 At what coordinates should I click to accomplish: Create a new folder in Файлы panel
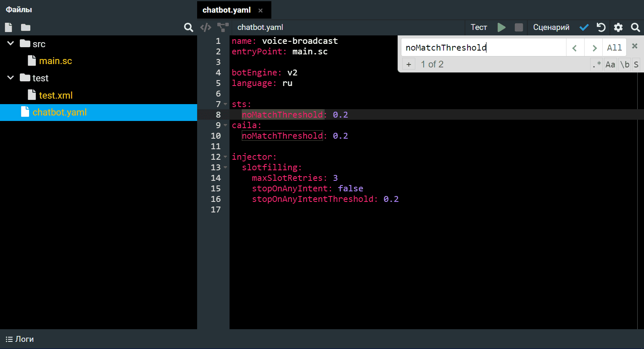pos(26,27)
